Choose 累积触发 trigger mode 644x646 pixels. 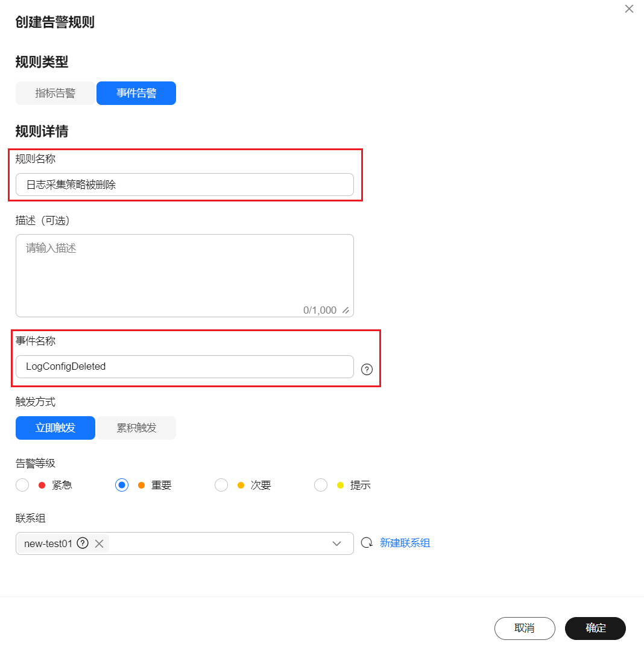click(x=136, y=428)
